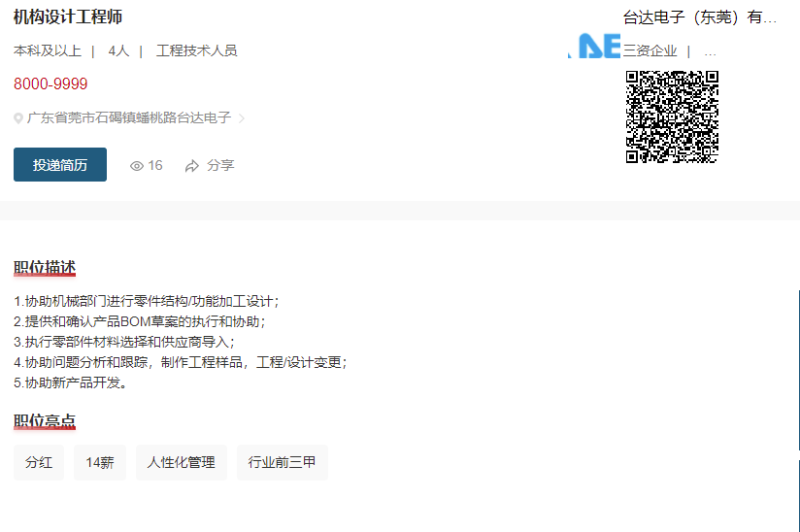
Task: Select the 14薪 highlight tag
Action: pyautogui.click(x=100, y=463)
